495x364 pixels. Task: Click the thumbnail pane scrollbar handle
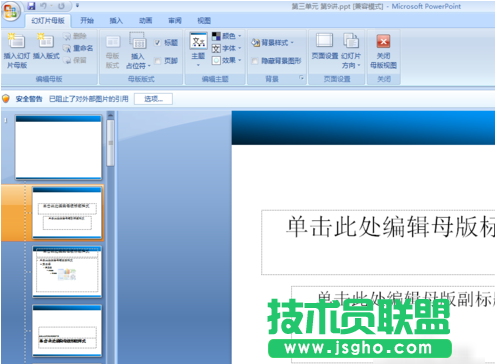click(110, 143)
